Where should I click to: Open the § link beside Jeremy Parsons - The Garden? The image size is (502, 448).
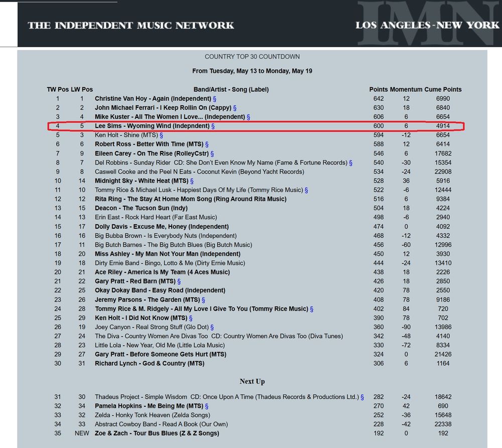click(x=203, y=300)
